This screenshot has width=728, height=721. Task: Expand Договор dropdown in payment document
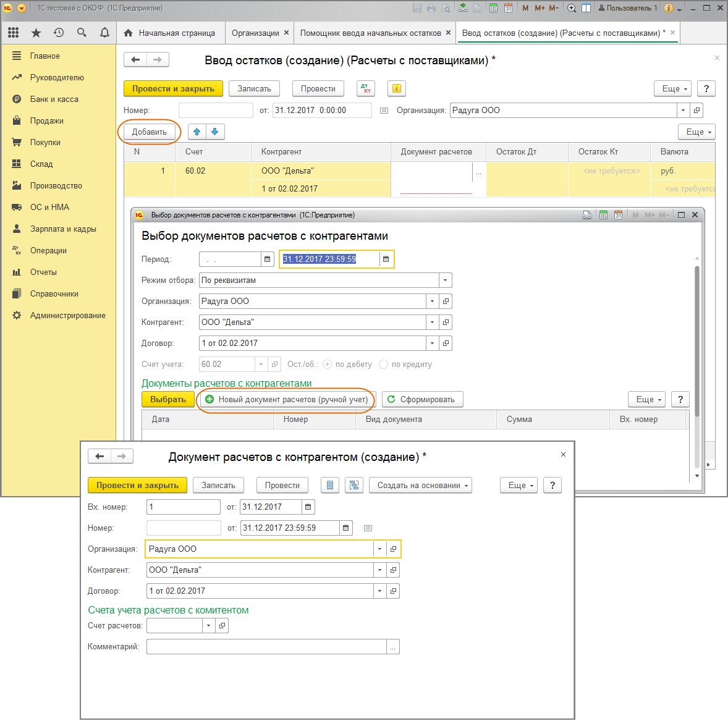pyautogui.click(x=380, y=591)
